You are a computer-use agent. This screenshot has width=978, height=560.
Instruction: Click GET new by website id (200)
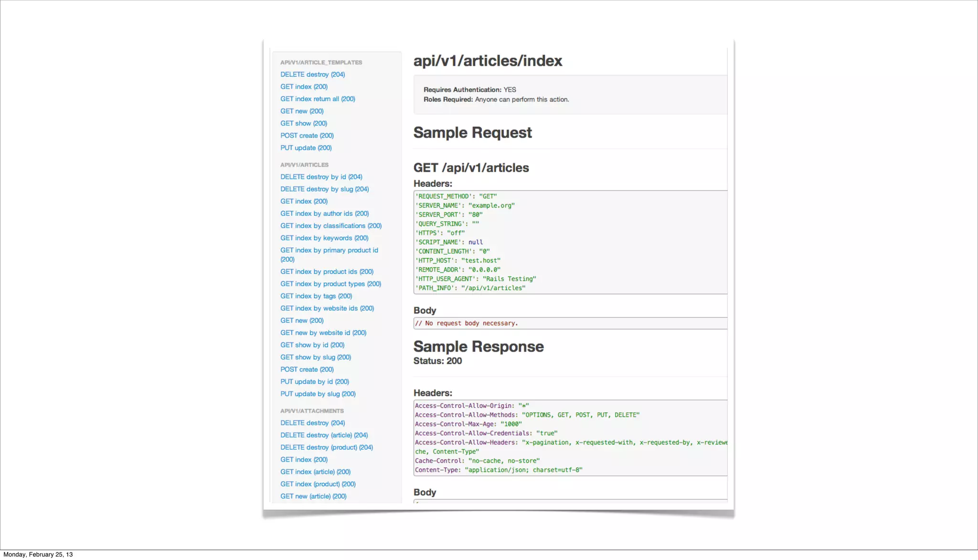click(x=323, y=333)
